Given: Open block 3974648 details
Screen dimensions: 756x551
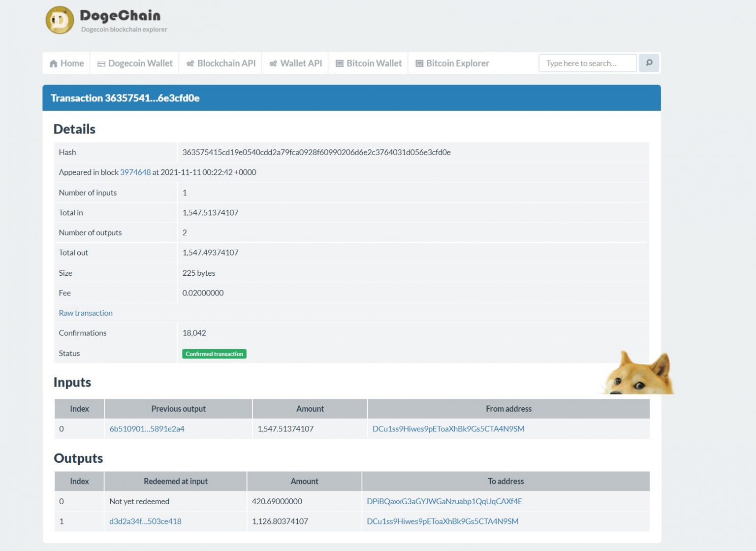Looking at the screenshot, I should pos(135,172).
